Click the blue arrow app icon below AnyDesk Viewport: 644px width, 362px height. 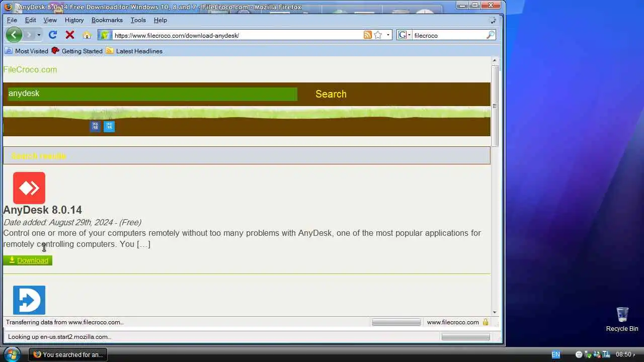pyautogui.click(x=29, y=300)
